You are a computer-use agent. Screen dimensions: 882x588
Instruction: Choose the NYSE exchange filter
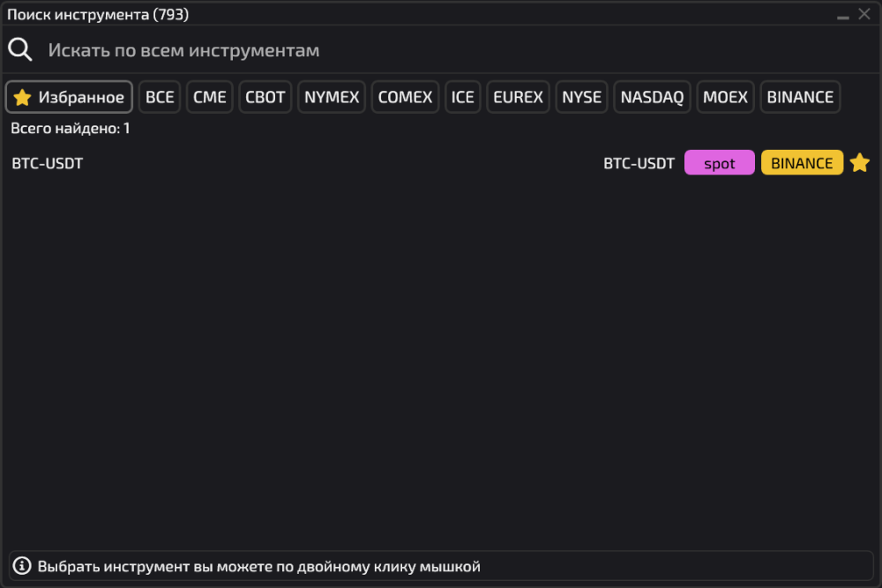click(x=582, y=97)
